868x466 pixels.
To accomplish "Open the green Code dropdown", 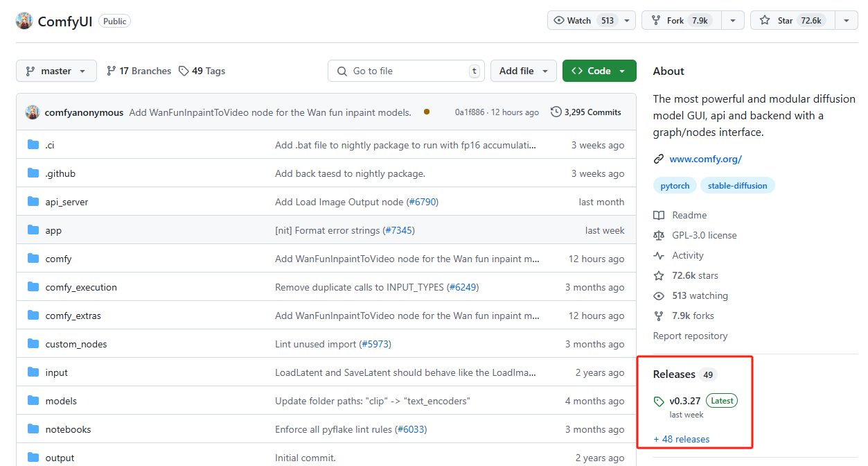I will coord(599,71).
